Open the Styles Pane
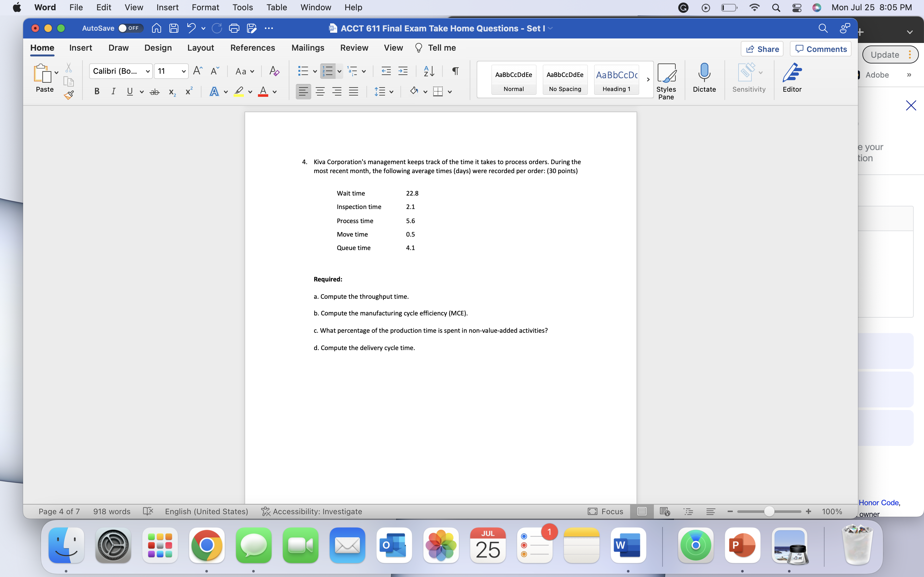This screenshot has width=924, height=577. [x=667, y=78]
